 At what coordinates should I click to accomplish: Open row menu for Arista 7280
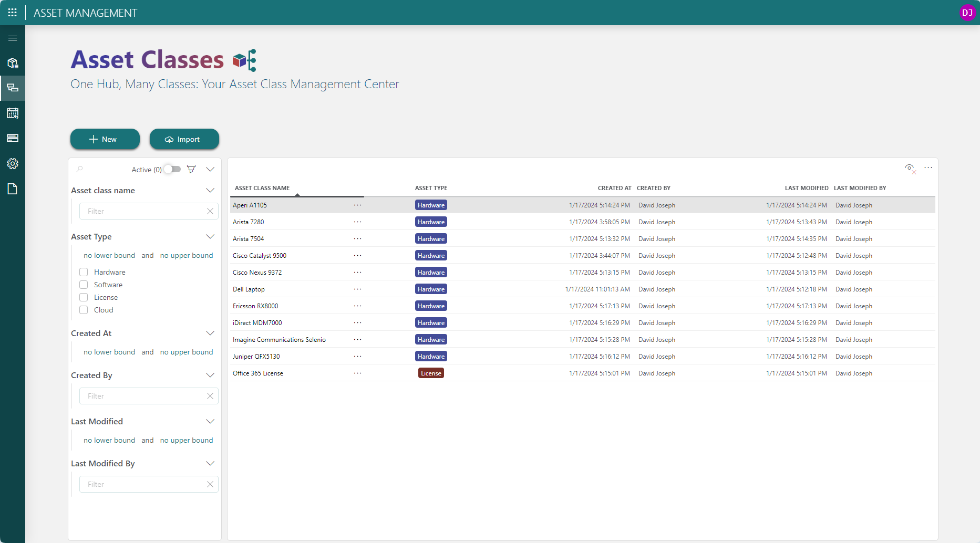[x=357, y=222]
